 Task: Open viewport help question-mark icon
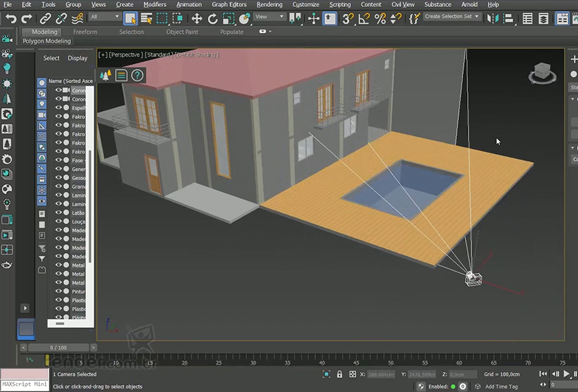click(x=137, y=75)
